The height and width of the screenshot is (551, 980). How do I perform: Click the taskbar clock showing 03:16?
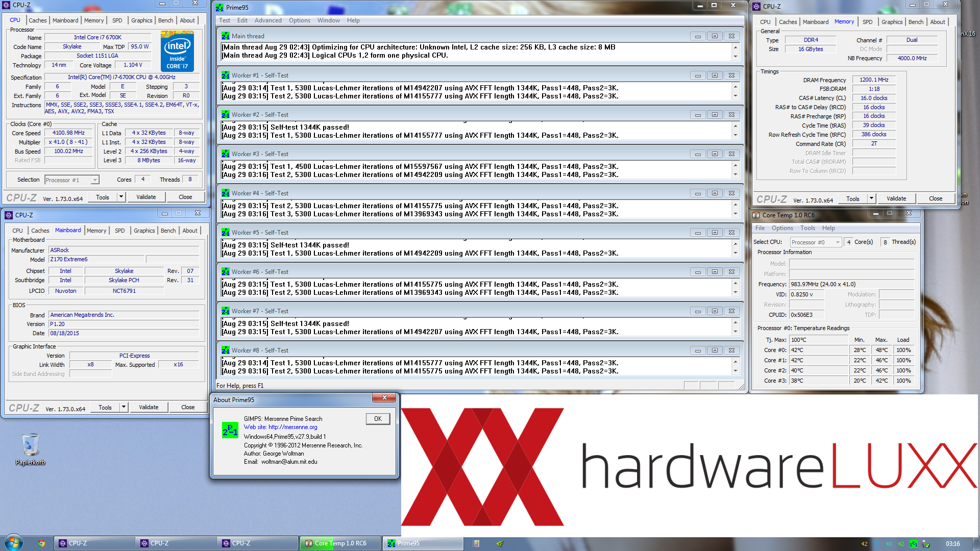952,544
